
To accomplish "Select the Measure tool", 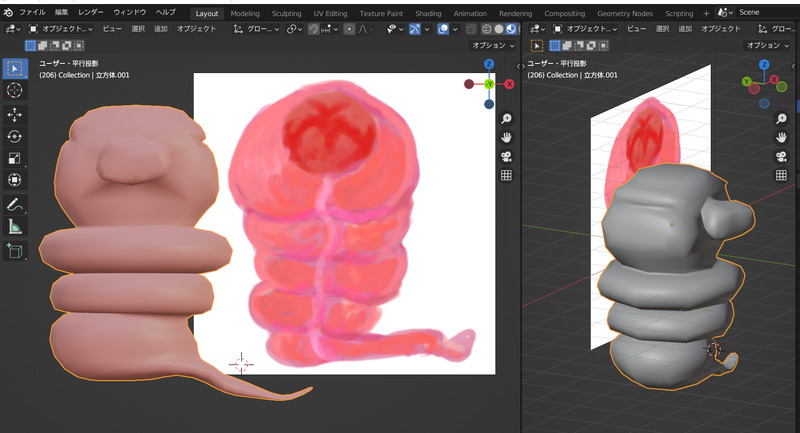I will coord(15,226).
